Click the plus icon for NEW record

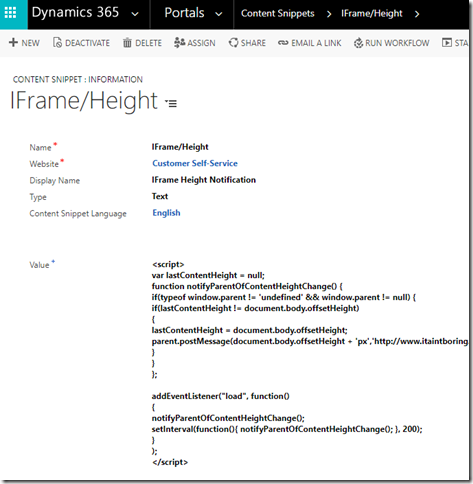(x=13, y=43)
